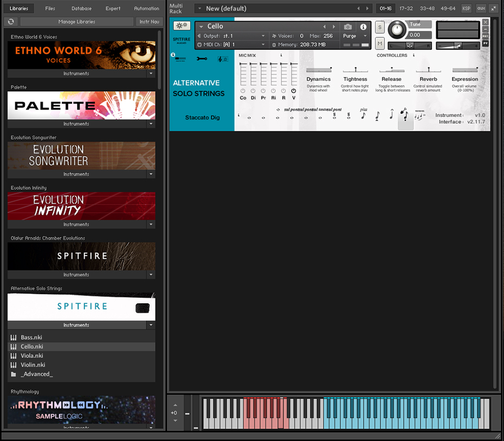
Task: Show rack page 49-64
Action: 448,8
